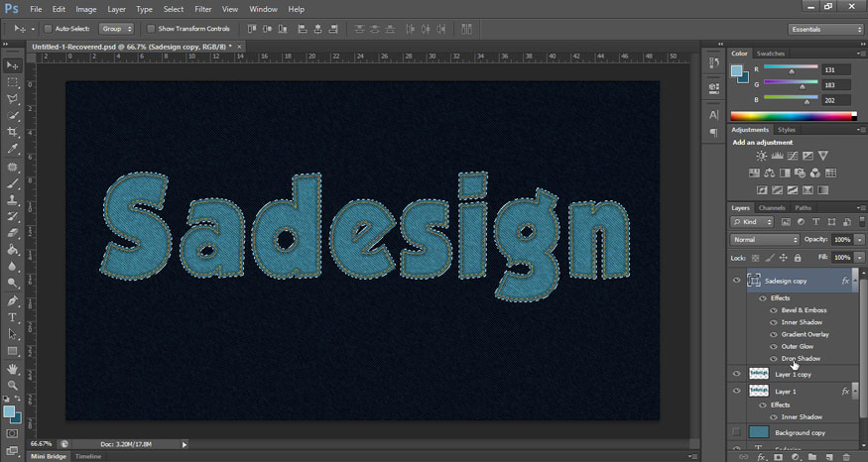Add a Channel Mixer adjustment
The width and height of the screenshot is (868, 462).
[x=815, y=173]
